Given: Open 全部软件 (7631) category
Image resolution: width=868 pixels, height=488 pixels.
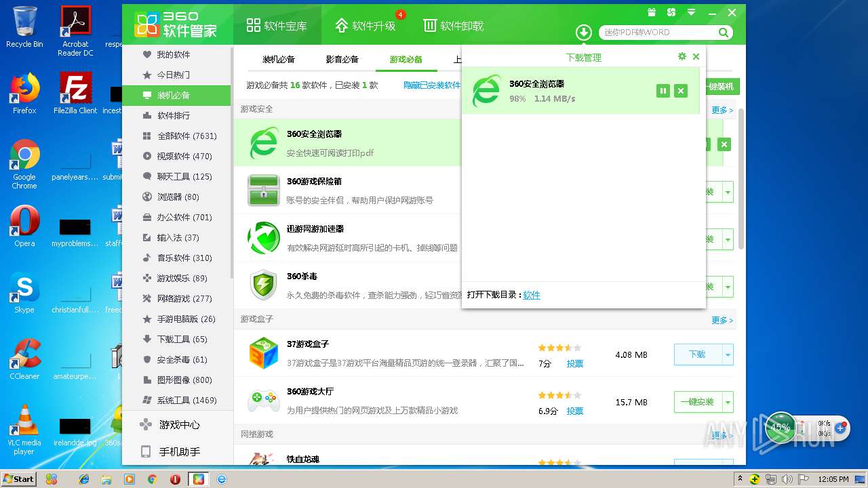Looking at the screenshot, I should pyautogui.click(x=176, y=136).
